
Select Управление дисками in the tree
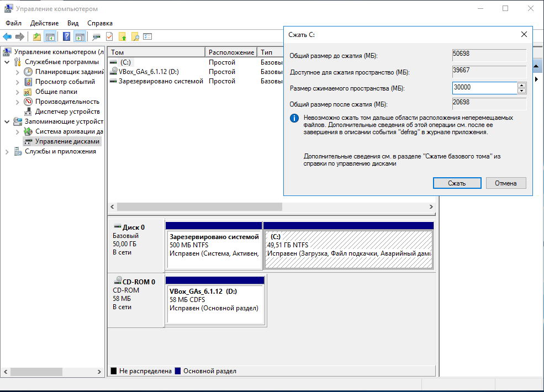pyautogui.click(x=67, y=141)
